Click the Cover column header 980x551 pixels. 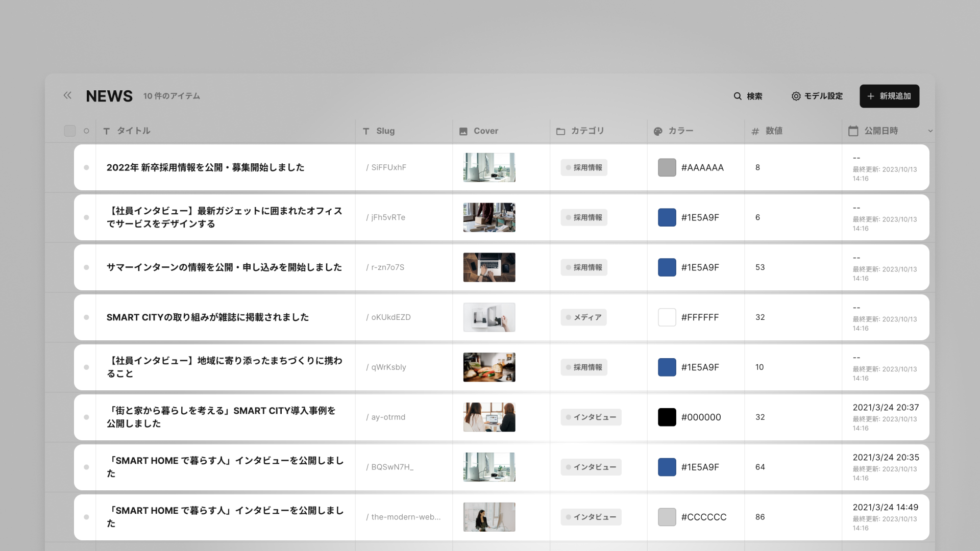[485, 131]
